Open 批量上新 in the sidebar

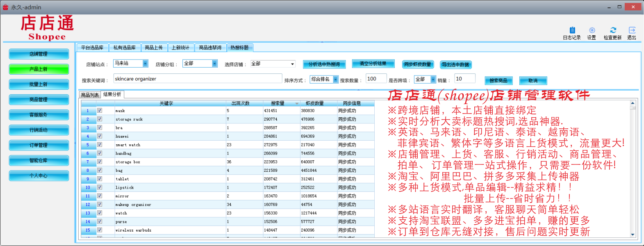coord(39,84)
